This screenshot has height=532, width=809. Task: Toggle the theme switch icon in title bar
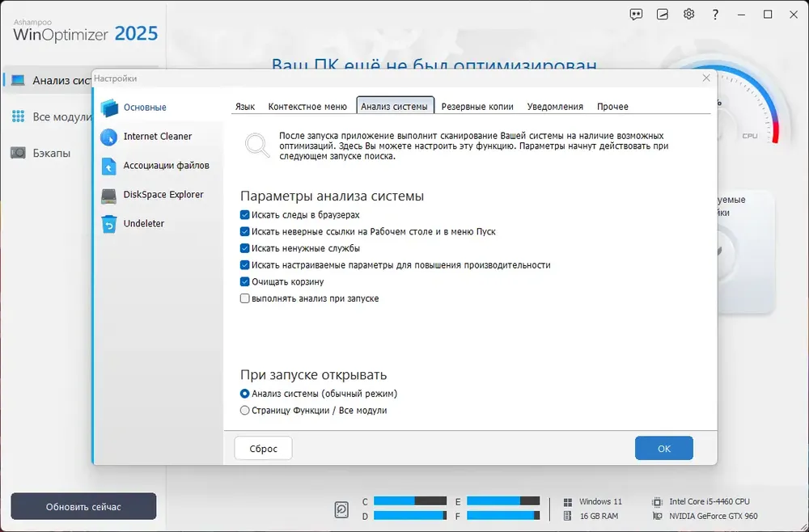(x=663, y=15)
